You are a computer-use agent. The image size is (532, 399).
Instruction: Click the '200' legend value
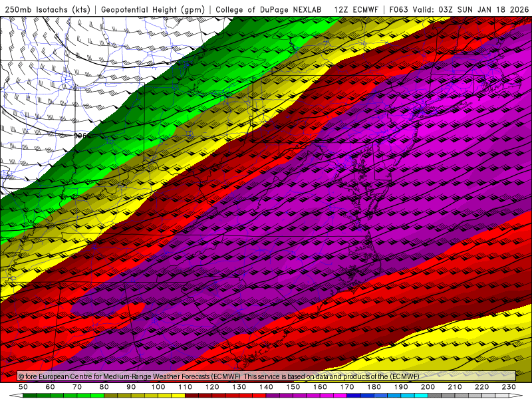[x=428, y=387]
